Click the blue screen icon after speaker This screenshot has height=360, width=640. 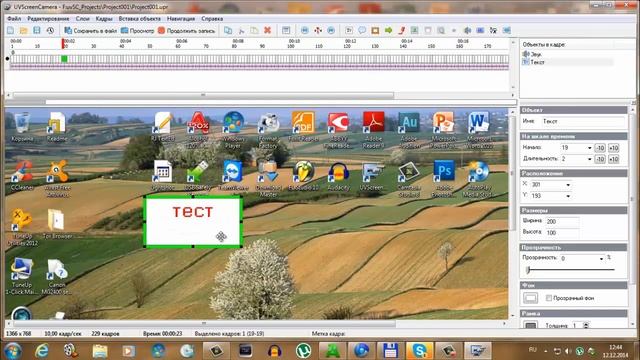pyautogui.click(x=480, y=31)
